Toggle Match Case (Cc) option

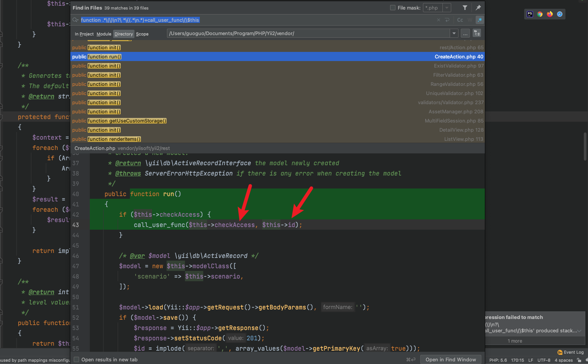tap(460, 20)
